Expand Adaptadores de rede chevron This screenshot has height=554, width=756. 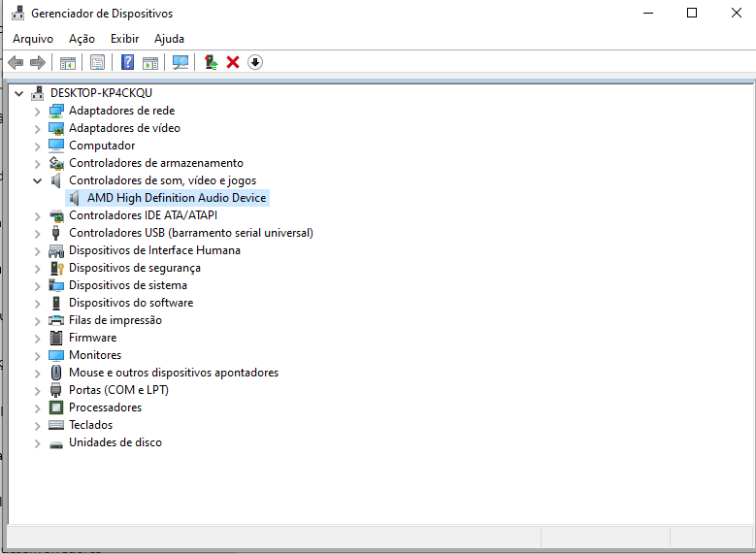pyautogui.click(x=37, y=112)
